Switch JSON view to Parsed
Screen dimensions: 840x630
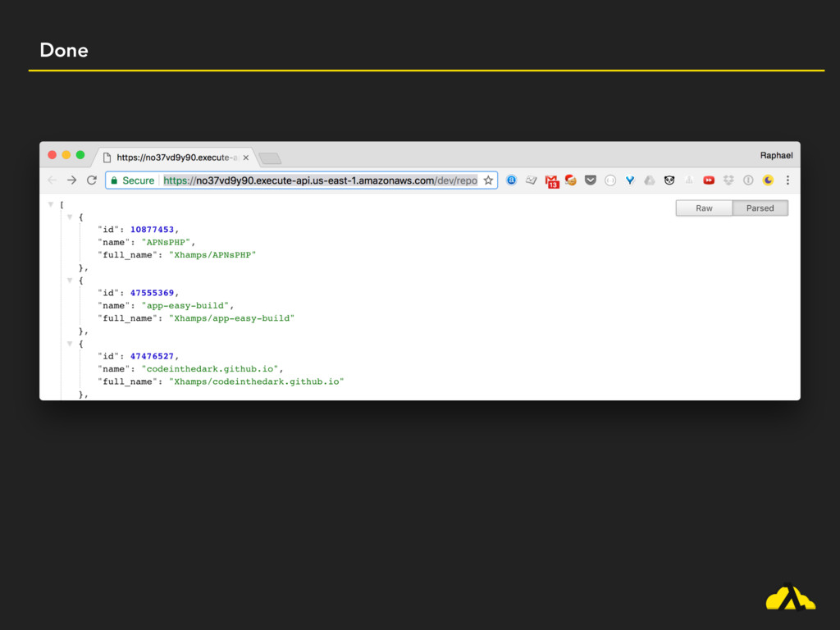tap(760, 208)
